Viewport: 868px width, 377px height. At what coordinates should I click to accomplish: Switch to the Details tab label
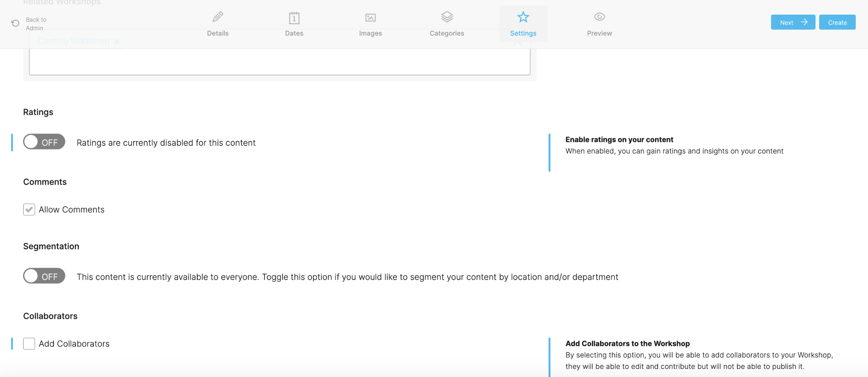coord(218,33)
